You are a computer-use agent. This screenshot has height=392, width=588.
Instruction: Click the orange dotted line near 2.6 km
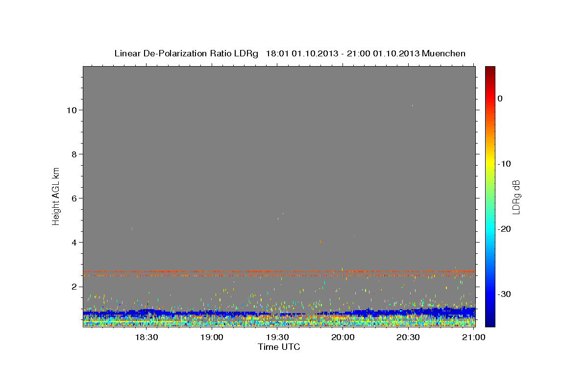(x=279, y=271)
